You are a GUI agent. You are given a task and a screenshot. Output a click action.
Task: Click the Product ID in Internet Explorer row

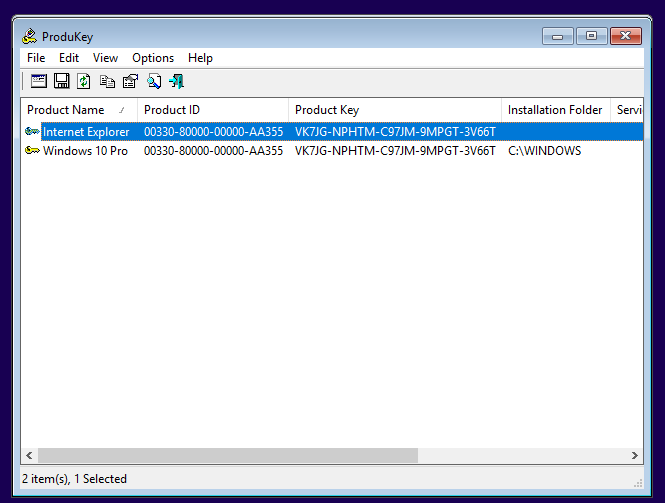(213, 132)
